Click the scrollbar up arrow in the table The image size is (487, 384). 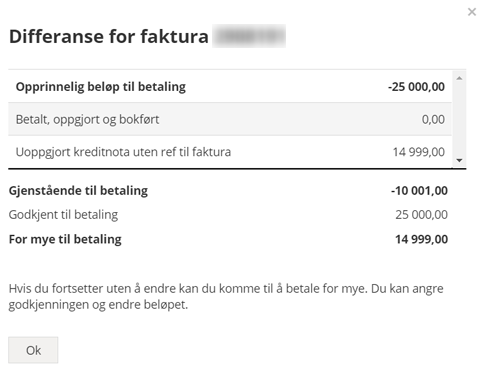[459, 78]
